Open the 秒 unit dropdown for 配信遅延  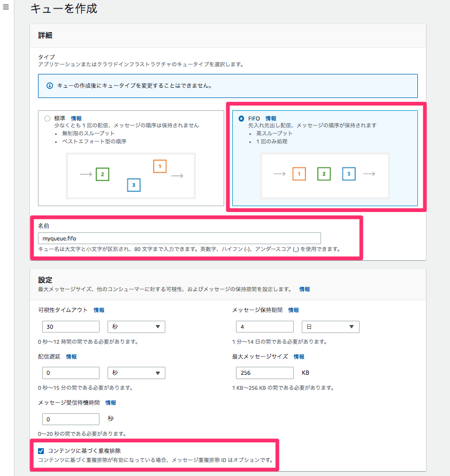pos(136,373)
